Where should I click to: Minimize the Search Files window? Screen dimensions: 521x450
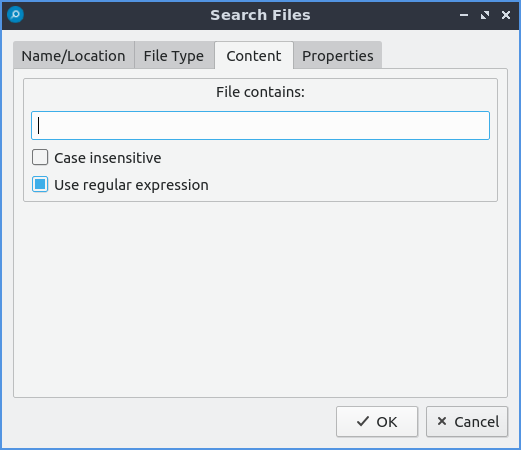tap(464, 15)
